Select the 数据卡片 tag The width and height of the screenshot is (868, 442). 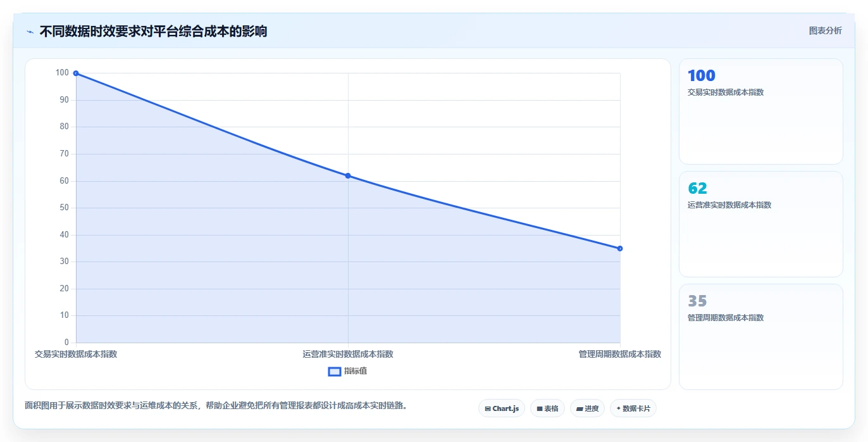coord(633,408)
